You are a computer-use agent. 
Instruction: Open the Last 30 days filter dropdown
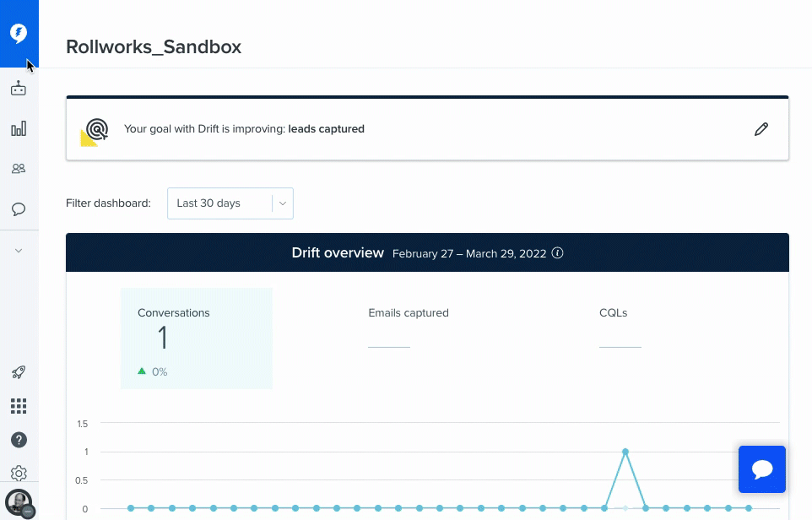click(219, 203)
